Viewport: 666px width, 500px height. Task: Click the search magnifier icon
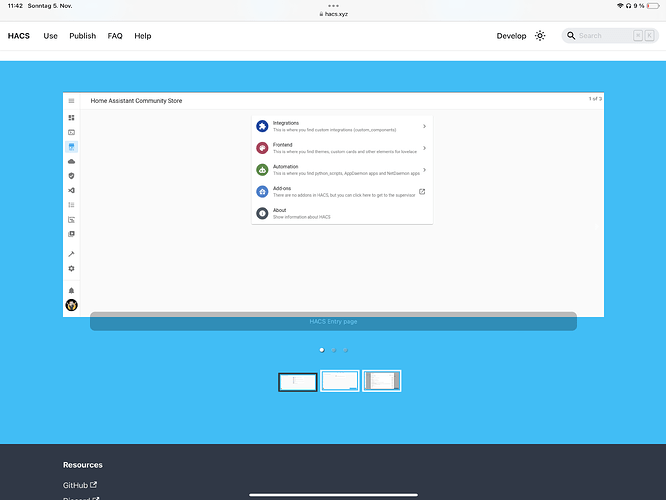click(571, 36)
